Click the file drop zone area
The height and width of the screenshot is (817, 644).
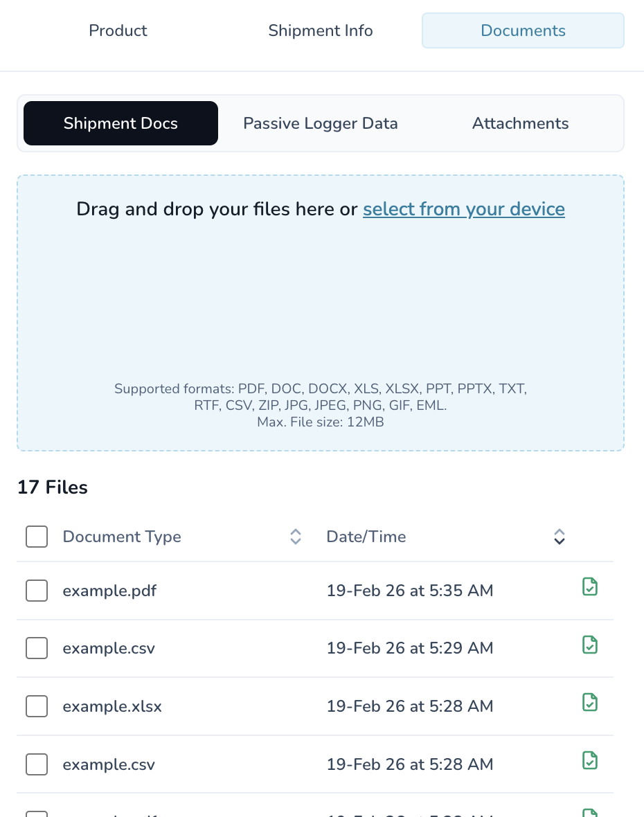[321, 313]
